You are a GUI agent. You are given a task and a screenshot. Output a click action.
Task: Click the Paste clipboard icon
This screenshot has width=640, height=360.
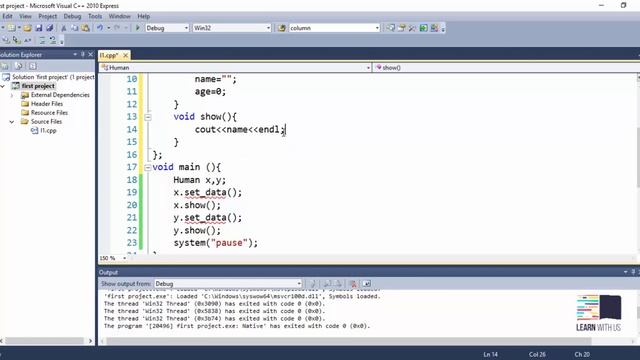coord(85,28)
